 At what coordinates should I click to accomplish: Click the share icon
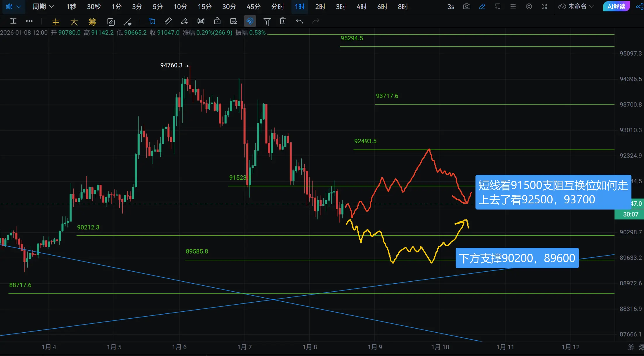[639, 6]
